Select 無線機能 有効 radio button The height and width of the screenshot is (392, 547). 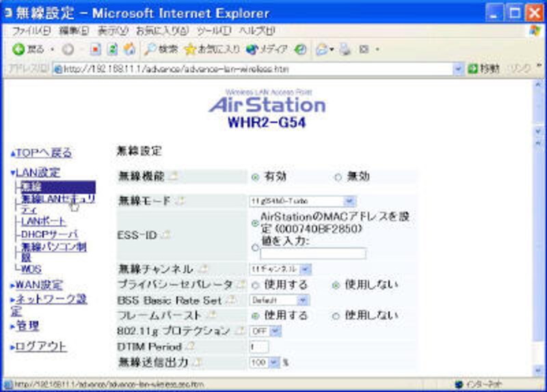point(255,177)
